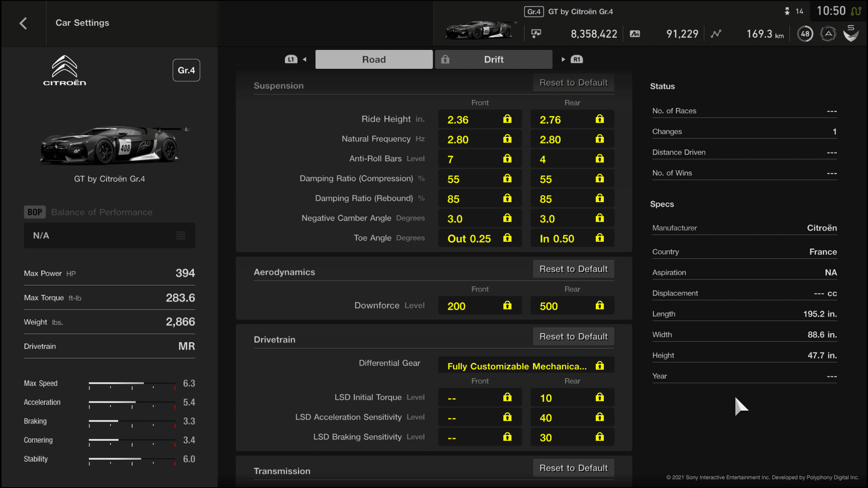Click the left arrow before Road tab

(305, 60)
